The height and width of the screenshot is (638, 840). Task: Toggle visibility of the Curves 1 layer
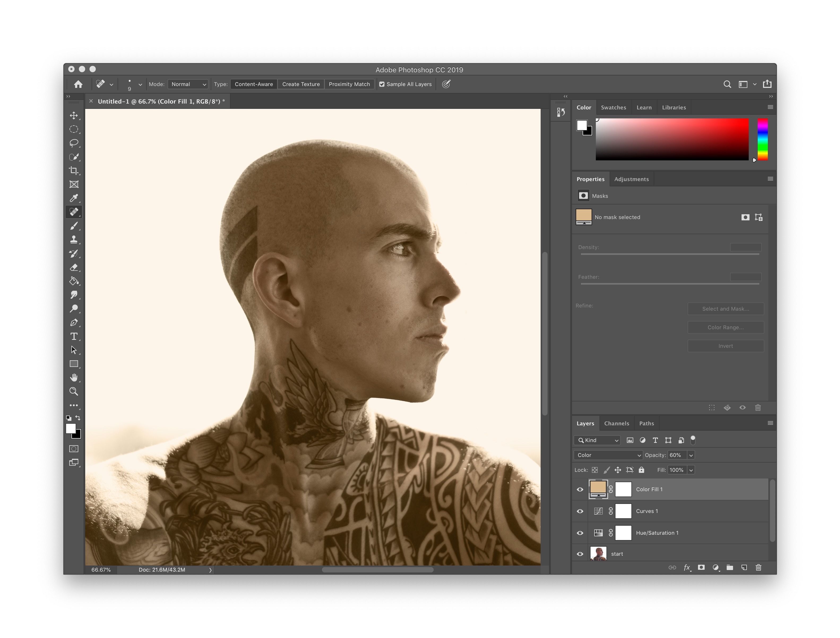tap(581, 511)
